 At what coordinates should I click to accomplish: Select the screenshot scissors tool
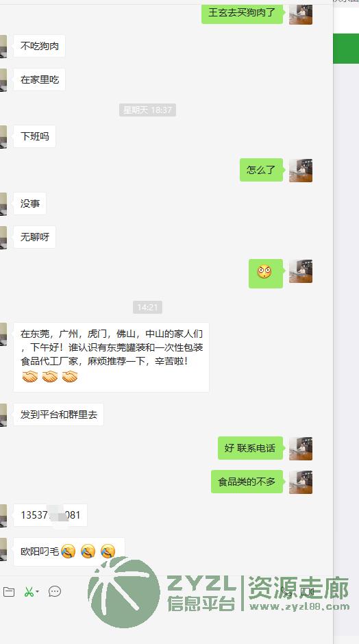pos(28,592)
